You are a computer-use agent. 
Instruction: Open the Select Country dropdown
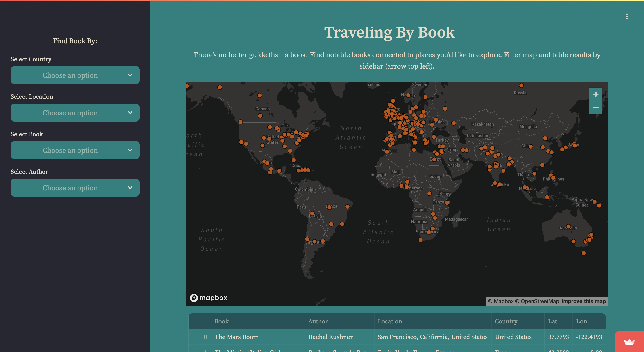[x=75, y=75]
